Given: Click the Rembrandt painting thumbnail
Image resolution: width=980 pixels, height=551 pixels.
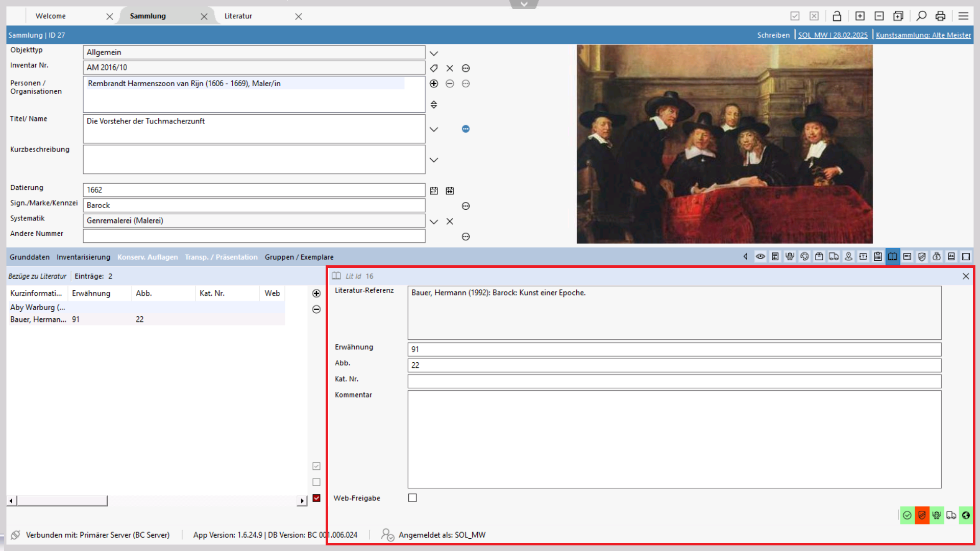Looking at the screenshot, I should 724,144.
